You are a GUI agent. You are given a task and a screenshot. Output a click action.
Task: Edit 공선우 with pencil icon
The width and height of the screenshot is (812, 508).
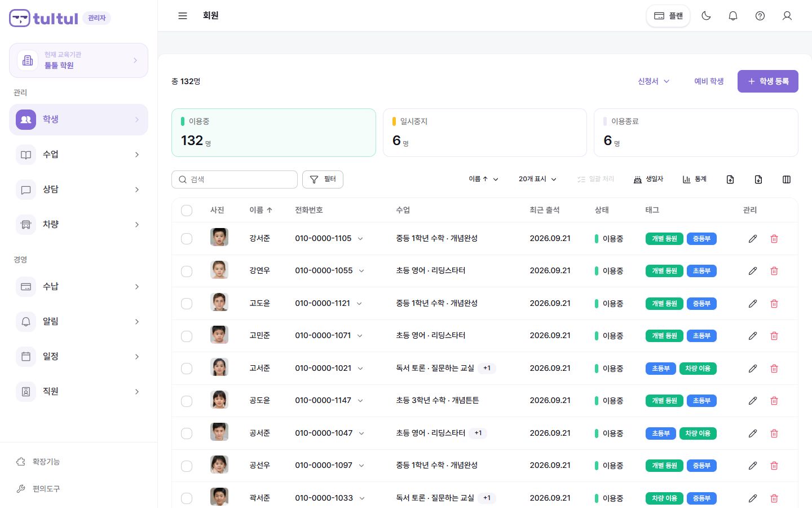(753, 466)
